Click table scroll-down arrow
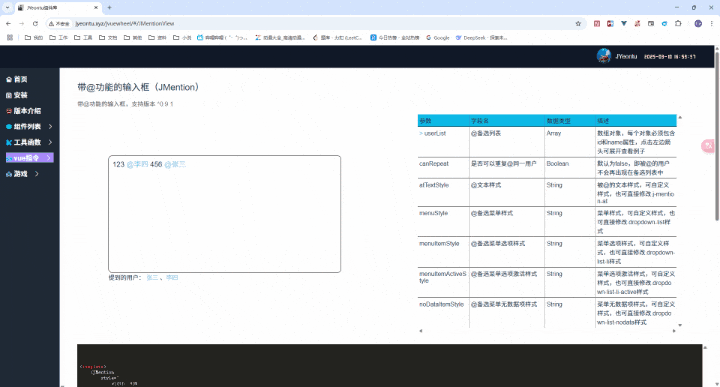 (x=680, y=325)
